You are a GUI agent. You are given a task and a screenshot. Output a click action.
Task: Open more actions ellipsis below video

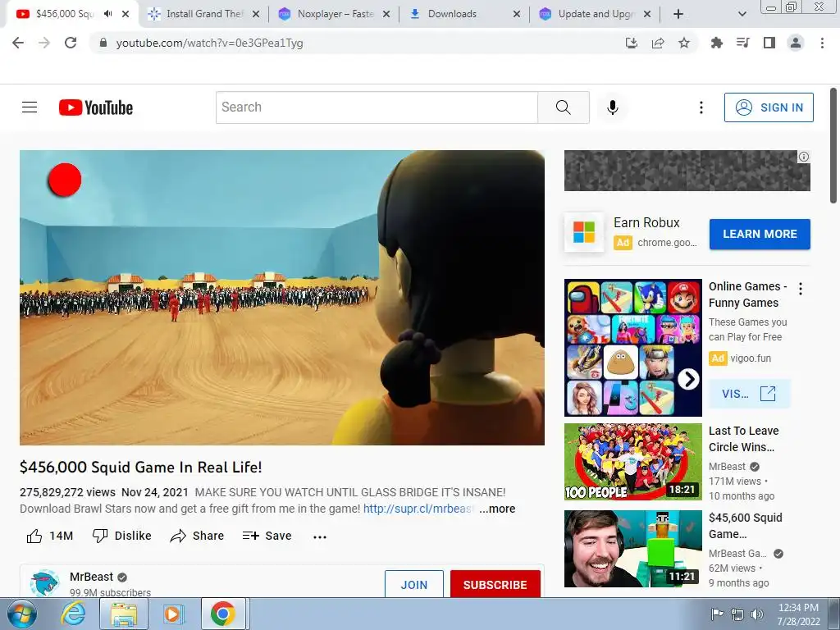click(x=320, y=536)
